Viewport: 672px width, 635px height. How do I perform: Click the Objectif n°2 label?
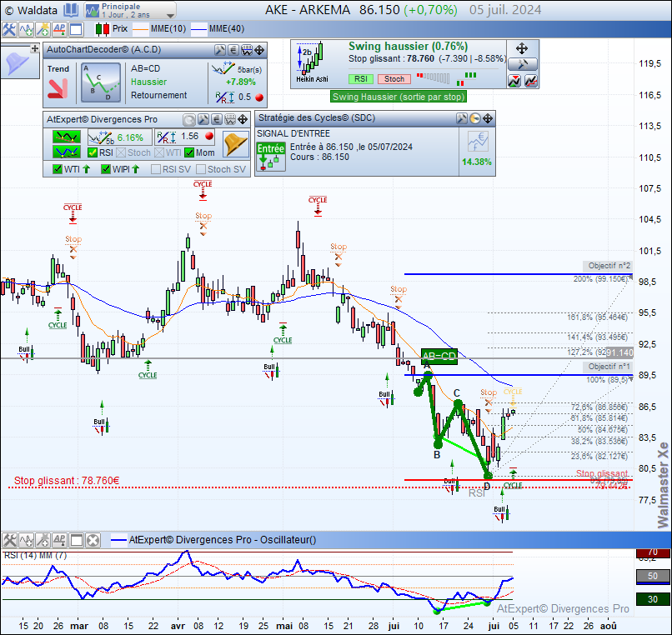tap(609, 266)
